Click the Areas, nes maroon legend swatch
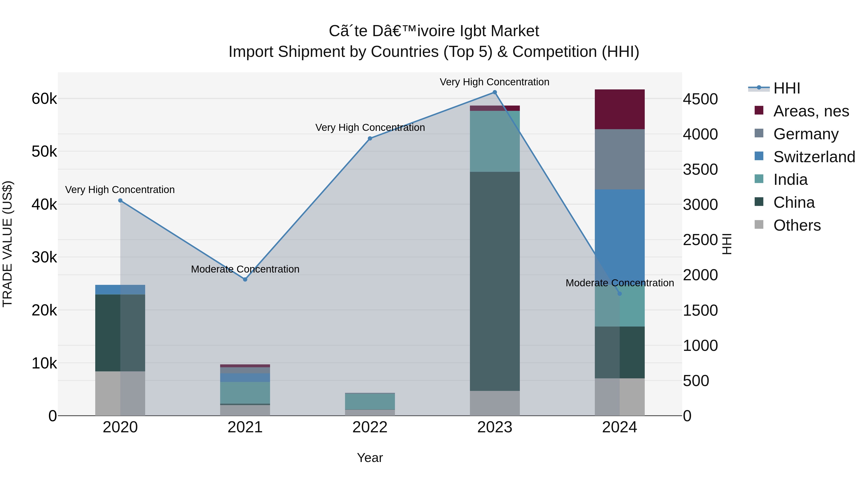 point(759,110)
